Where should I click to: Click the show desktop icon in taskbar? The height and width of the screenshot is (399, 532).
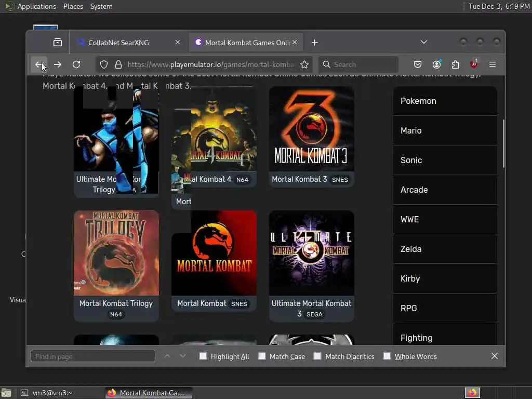[x=6, y=393]
